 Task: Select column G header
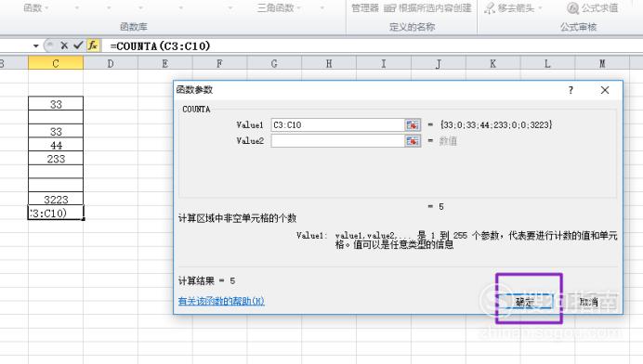[x=274, y=63]
